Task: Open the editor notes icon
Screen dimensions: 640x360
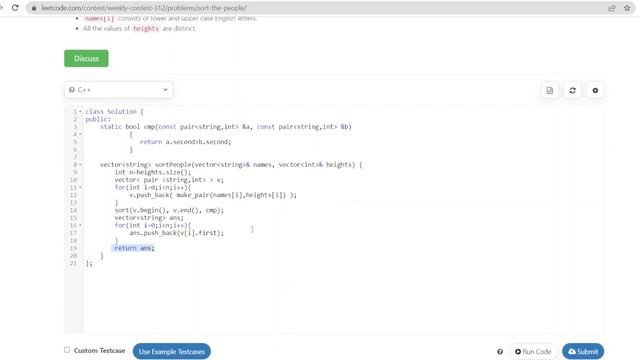Action: coord(549,90)
